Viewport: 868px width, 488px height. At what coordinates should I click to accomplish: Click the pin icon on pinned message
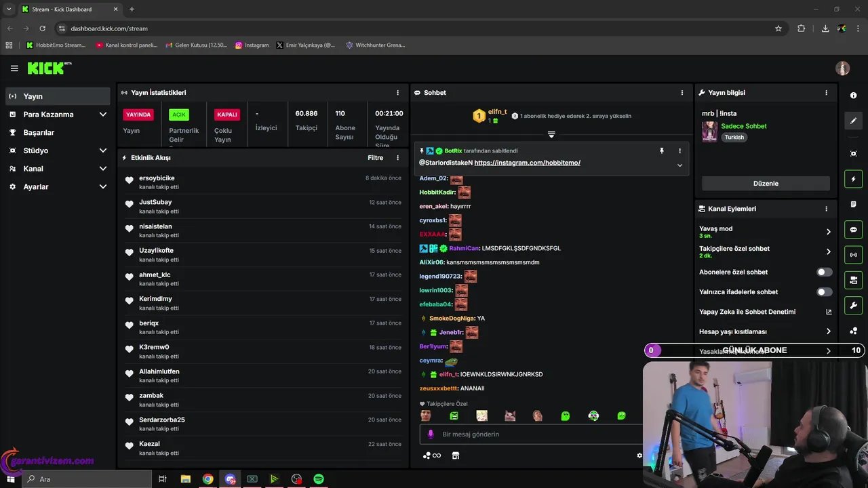662,150
